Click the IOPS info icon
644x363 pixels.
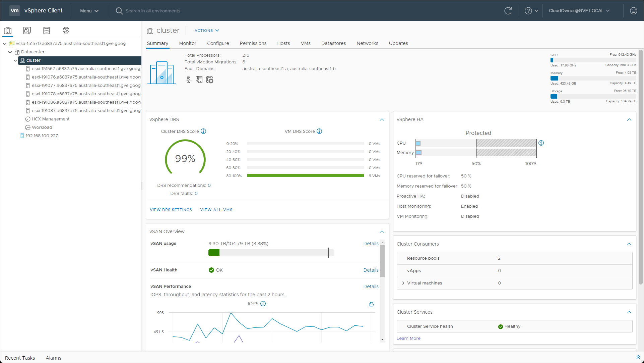263,304
